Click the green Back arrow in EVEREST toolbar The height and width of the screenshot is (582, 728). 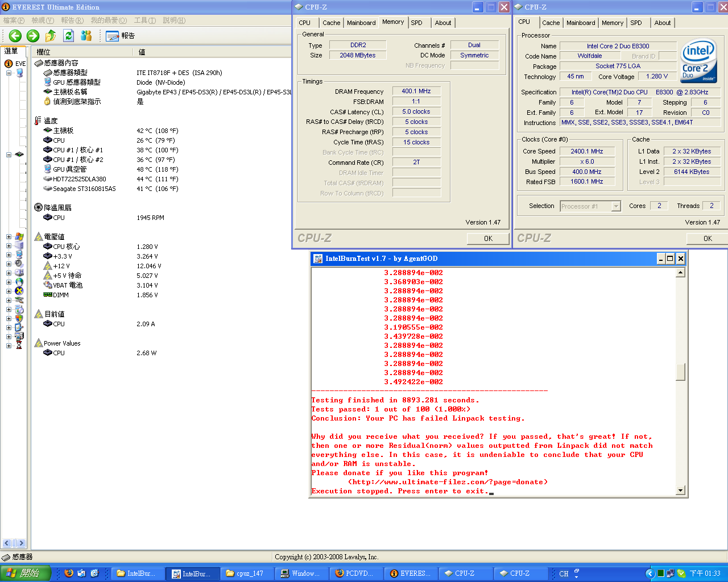15,36
